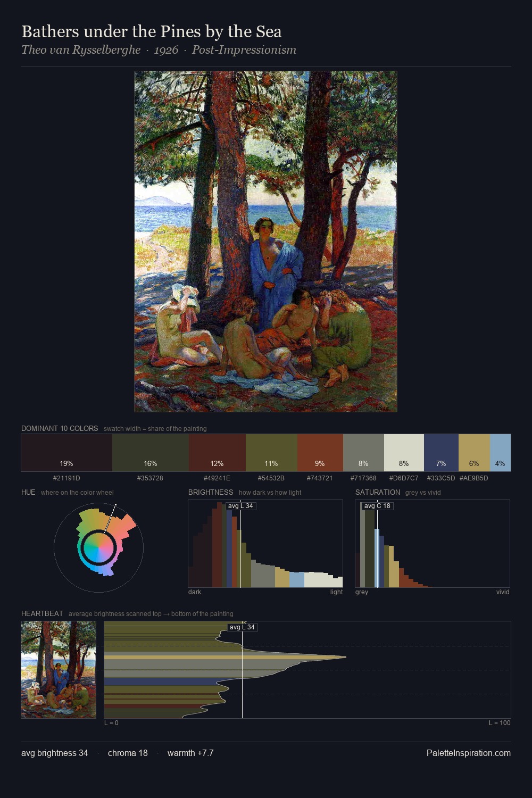
Task: Click the "L = 100" axis label
Action: pyautogui.click(x=500, y=723)
